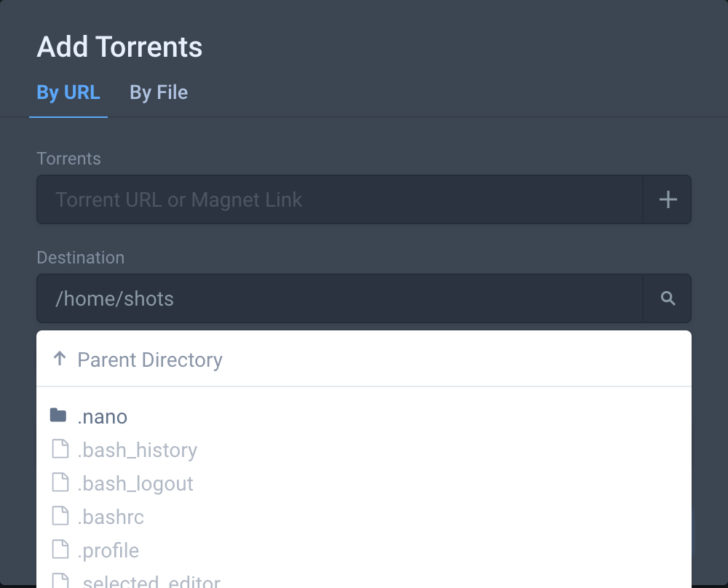
Task: Select the .profile file entry
Action: click(108, 551)
